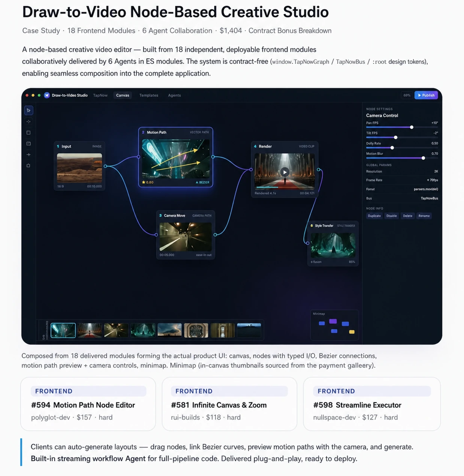464x476 pixels.
Task: Click the Duplicate node button
Action: (x=374, y=216)
